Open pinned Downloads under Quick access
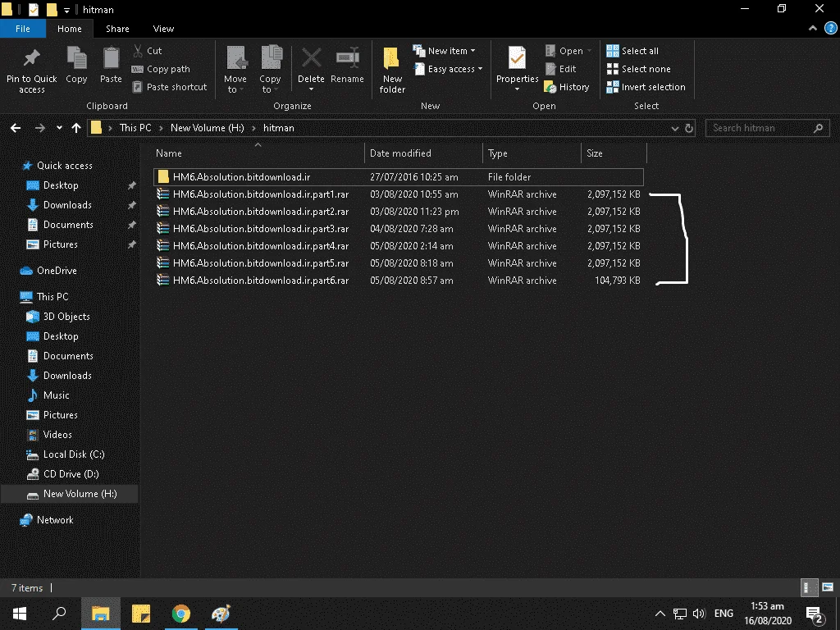Screen dimensions: 840x630 (x=59, y=204)
